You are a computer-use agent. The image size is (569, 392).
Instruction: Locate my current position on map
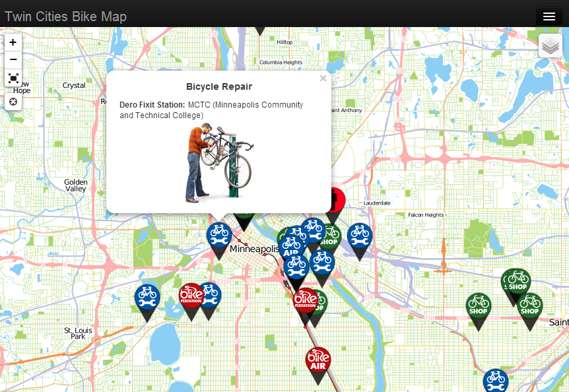pos(13,102)
